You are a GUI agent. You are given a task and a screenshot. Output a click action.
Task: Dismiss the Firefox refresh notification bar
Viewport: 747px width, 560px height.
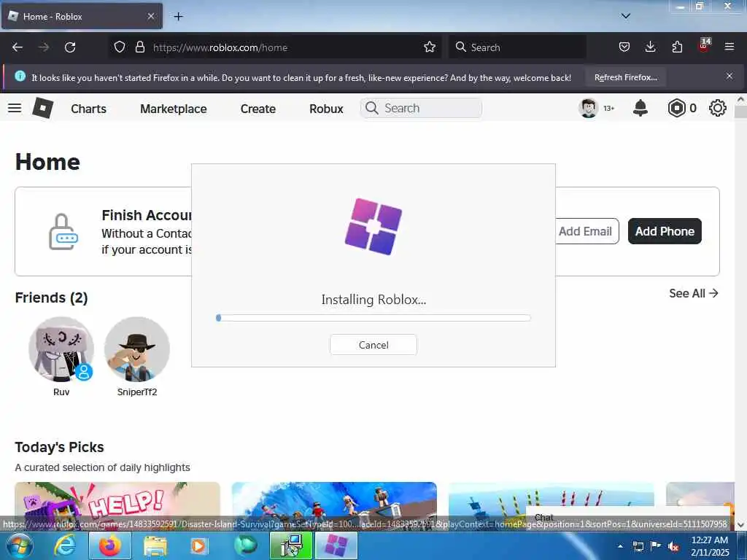[729, 76]
